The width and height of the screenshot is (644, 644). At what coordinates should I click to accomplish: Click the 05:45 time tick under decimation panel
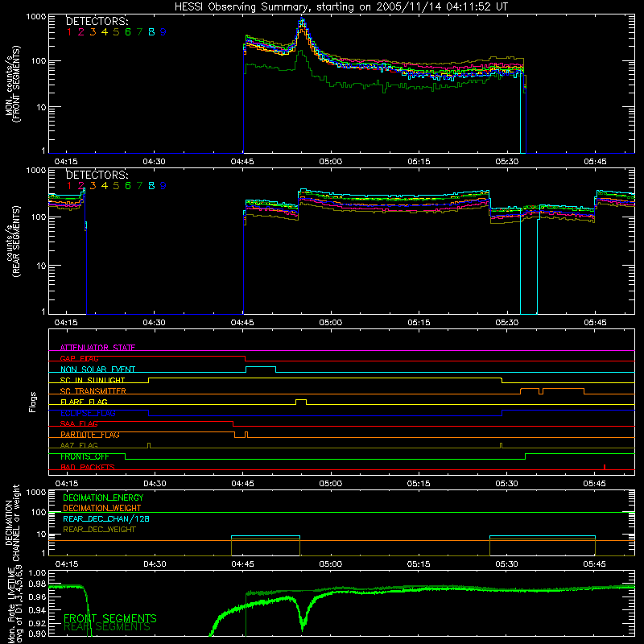point(594,564)
